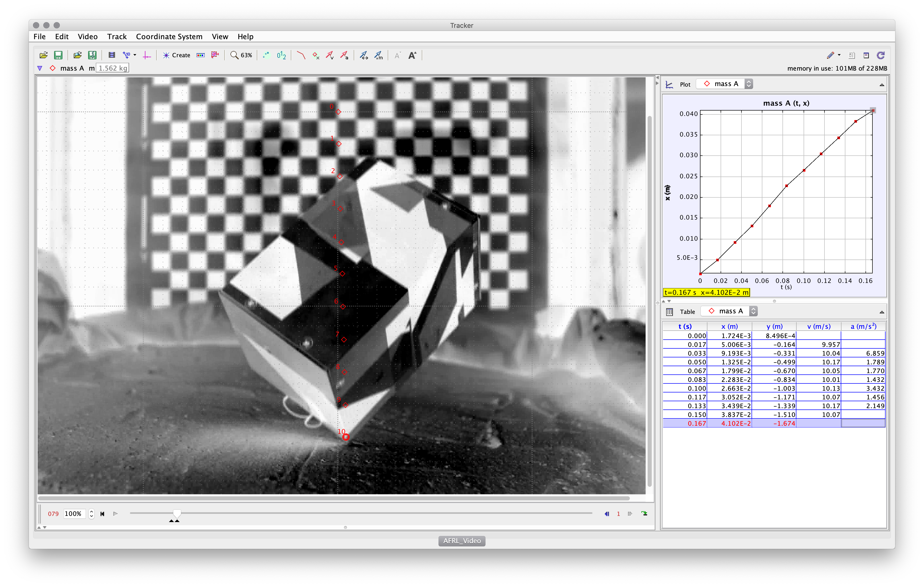Toggle acceleration vectors visibility
The width and height of the screenshot is (924, 587).
point(344,55)
